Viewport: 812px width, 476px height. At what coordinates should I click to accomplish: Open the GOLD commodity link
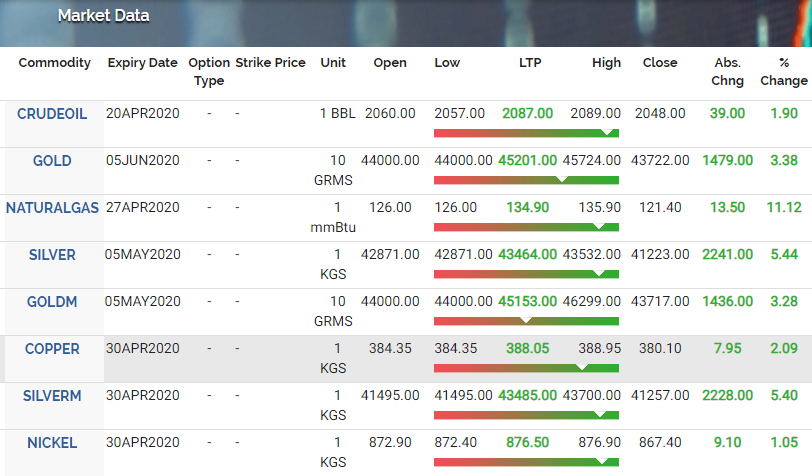pyautogui.click(x=52, y=161)
